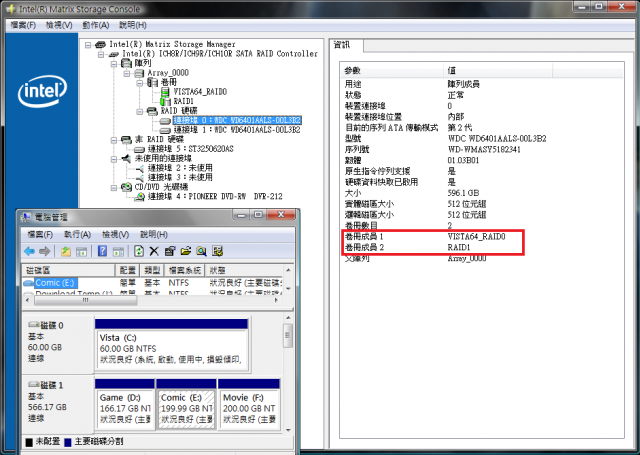Collapse the CD/DVD 光碟機 node

point(114,188)
